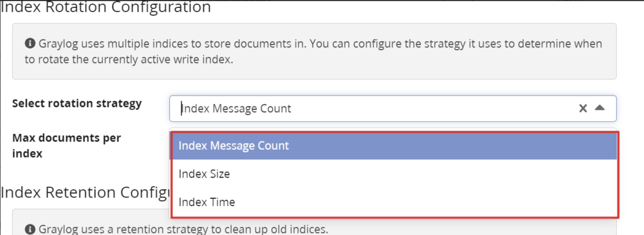Clear the selected rotation strategy with X
The width and height of the screenshot is (644, 235).
583,108
